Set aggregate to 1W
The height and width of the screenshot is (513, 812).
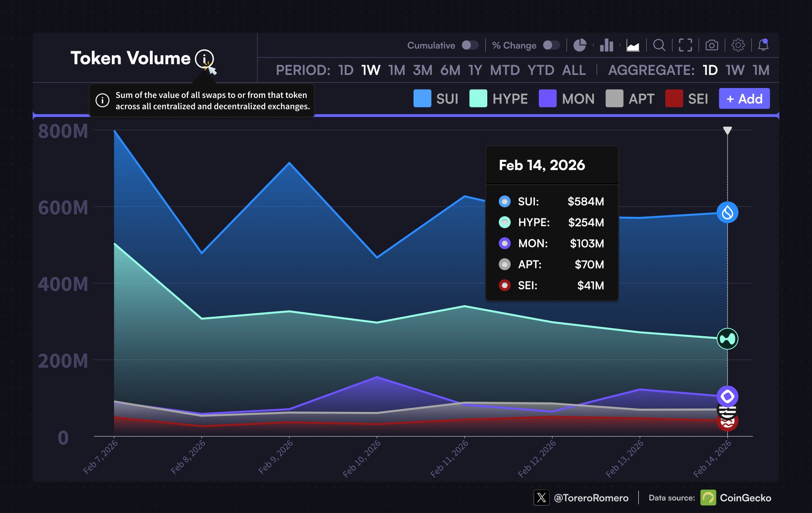735,70
